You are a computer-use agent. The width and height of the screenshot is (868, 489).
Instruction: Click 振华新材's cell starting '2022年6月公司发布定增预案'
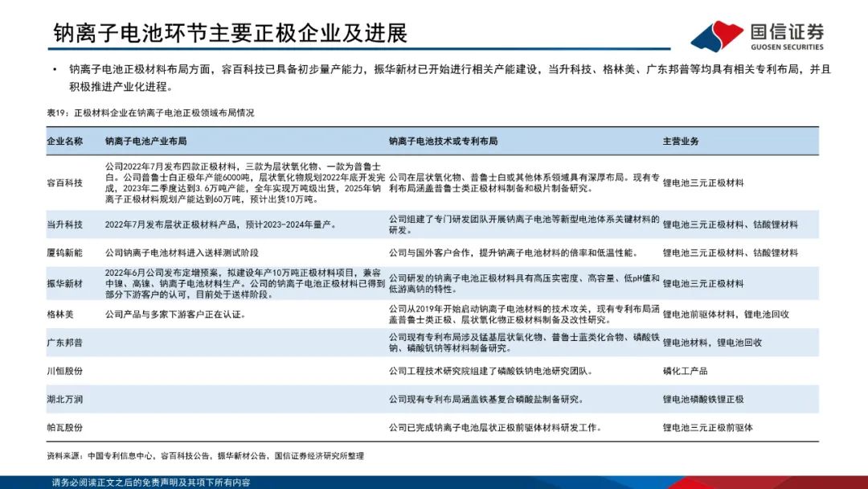pyautogui.click(x=244, y=284)
